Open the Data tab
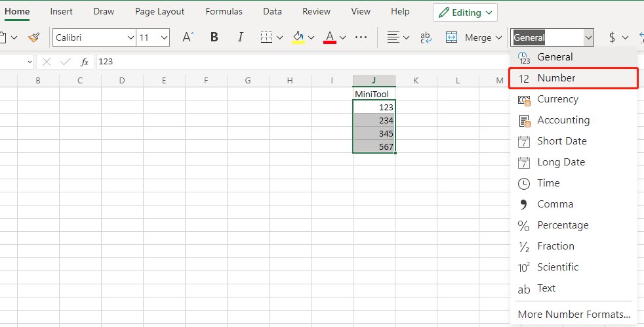The image size is (644, 327). tap(272, 12)
